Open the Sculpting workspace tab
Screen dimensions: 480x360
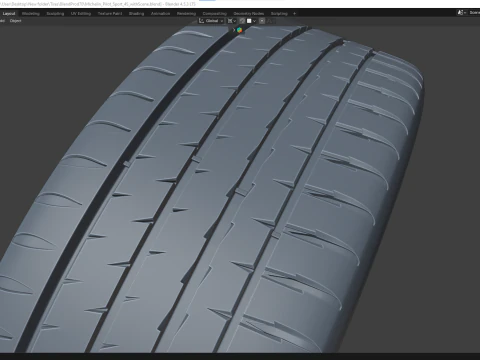(55, 14)
